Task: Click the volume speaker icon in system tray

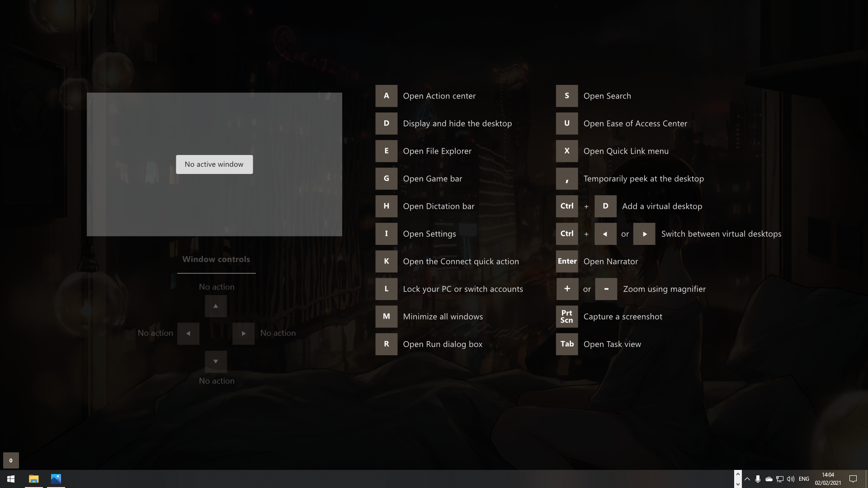Action: pyautogui.click(x=790, y=479)
